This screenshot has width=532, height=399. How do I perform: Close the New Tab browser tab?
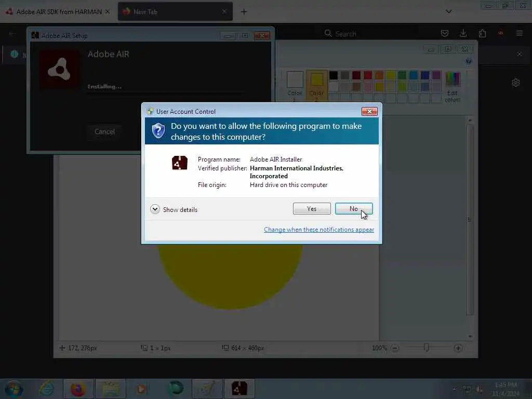point(224,11)
